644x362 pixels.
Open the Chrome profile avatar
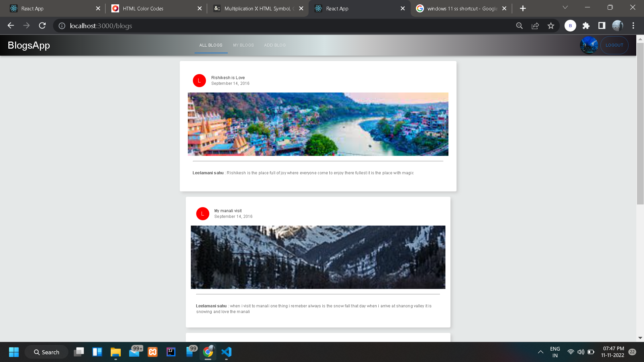618,25
